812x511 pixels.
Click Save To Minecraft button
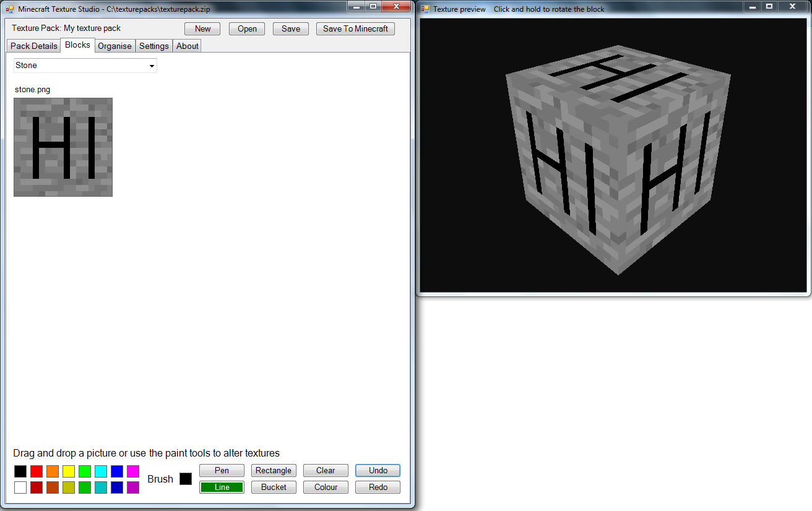[355, 28]
